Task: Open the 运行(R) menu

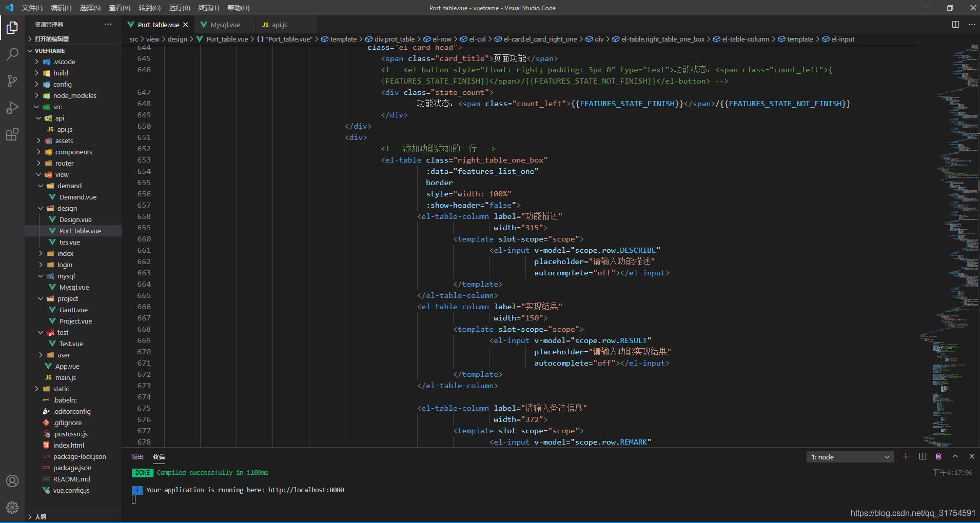Action: (x=179, y=8)
